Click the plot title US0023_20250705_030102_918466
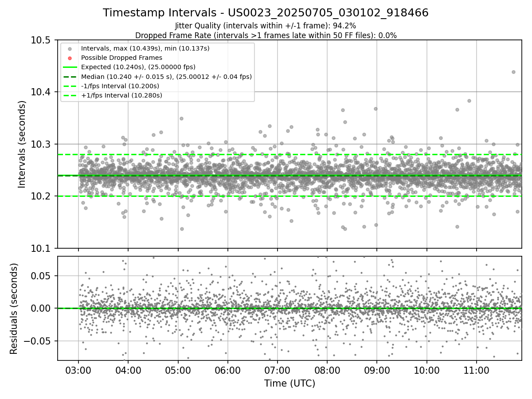 coord(266,13)
